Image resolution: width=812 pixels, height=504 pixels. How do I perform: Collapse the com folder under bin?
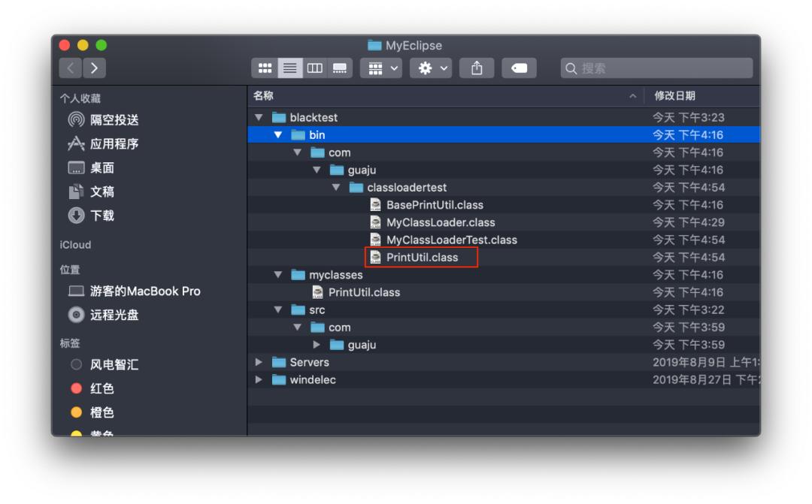[x=297, y=152]
